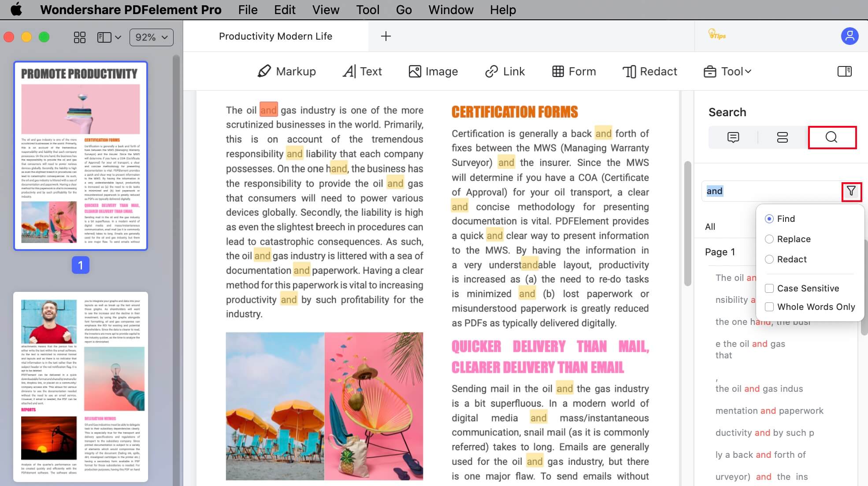Enable the Whole Words Only checkbox
Viewport: 868px width, 486px height.
coord(768,307)
